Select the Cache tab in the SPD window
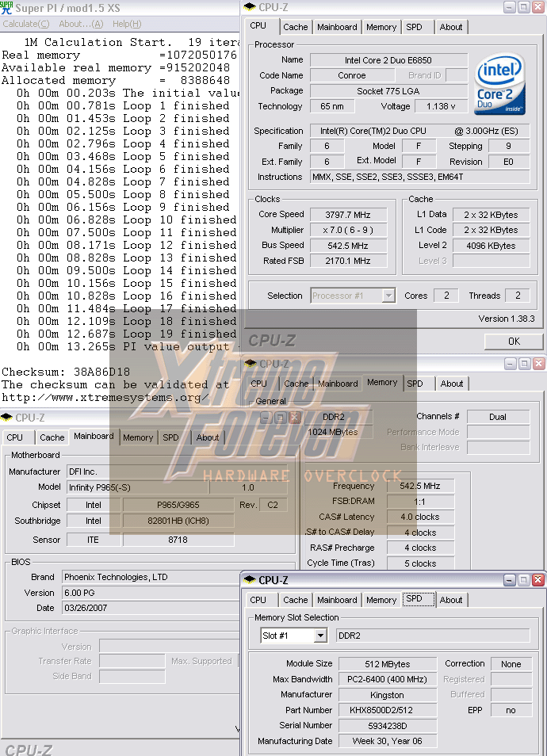 (295, 600)
